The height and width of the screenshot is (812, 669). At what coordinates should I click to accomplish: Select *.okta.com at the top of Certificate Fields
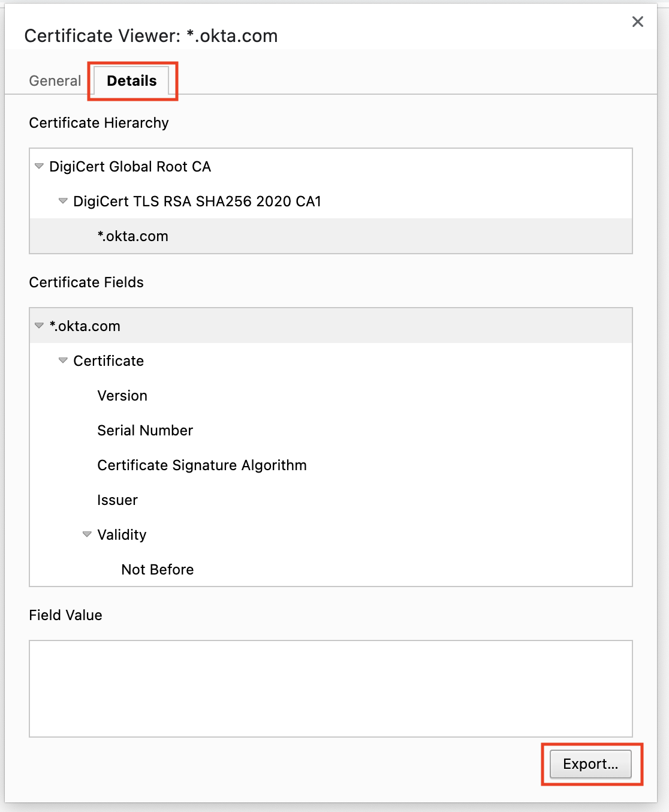click(x=85, y=326)
